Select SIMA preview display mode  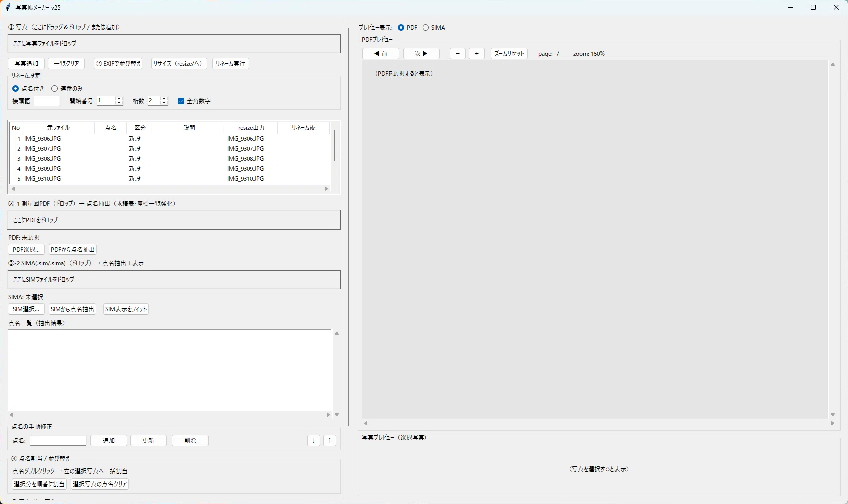[x=434, y=28]
